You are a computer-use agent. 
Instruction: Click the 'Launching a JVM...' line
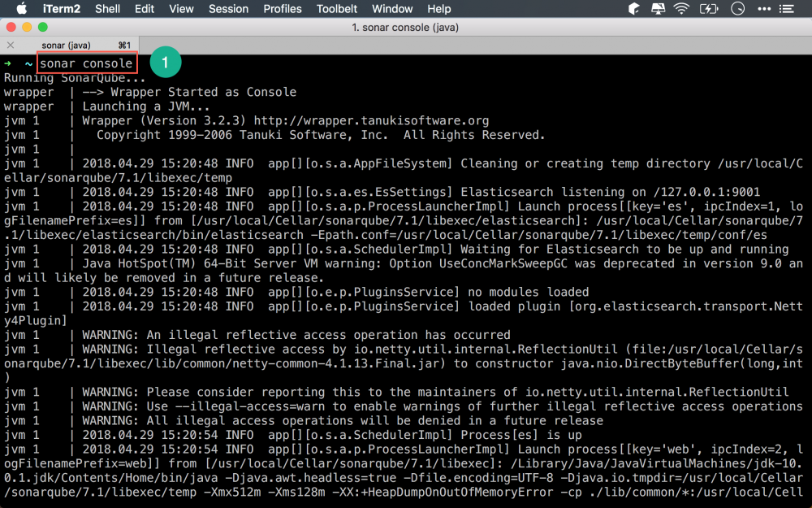click(x=146, y=106)
